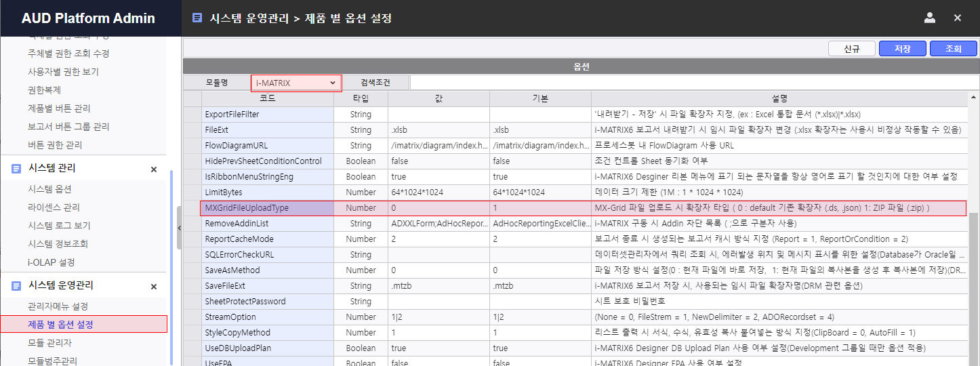980x366 pixels.
Task: Click the document icon next to 시스템 운영관리 sidebar section
Action: coord(16,286)
